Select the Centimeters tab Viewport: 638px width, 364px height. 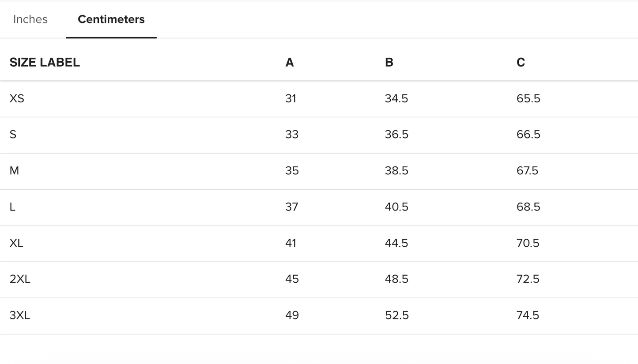point(111,19)
